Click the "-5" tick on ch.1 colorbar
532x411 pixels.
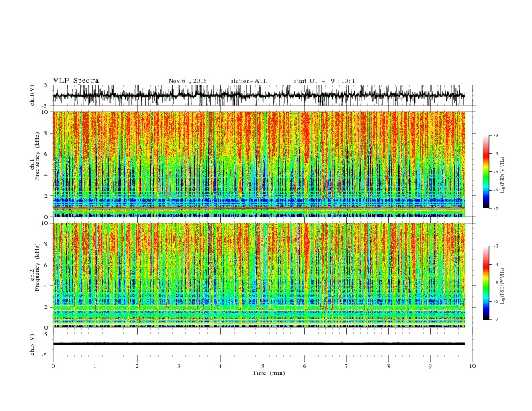click(496, 172)
